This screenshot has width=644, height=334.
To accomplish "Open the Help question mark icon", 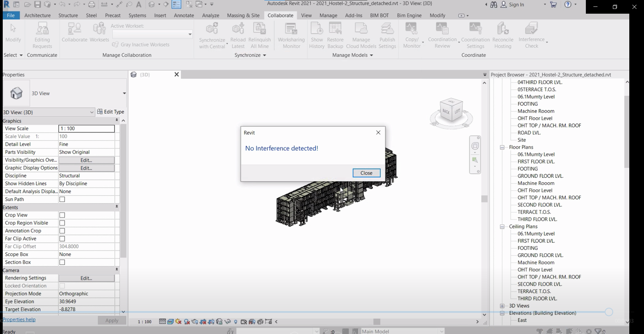I will (x=568, y=4).
